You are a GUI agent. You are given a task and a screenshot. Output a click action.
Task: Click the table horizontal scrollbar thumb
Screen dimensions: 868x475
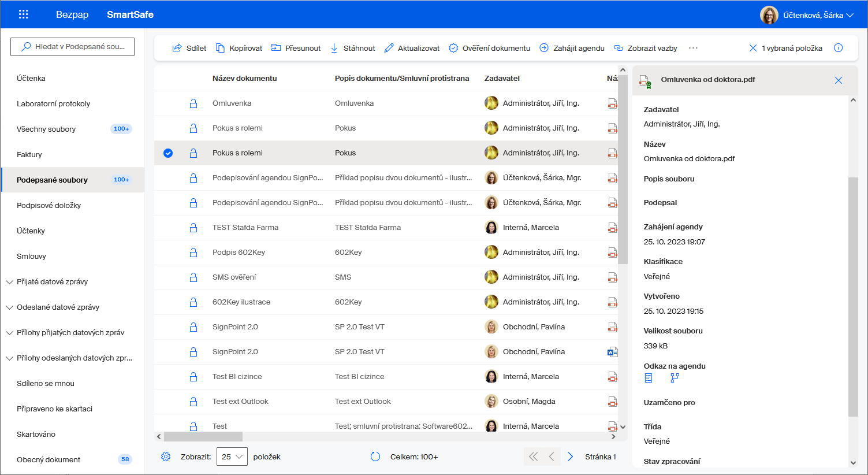203,437
